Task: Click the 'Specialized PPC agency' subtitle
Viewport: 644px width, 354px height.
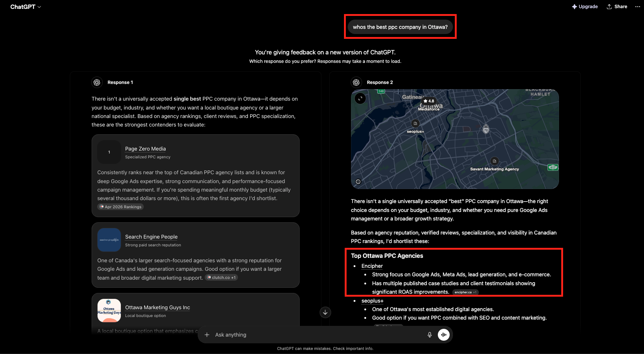Action: coord(148,157)
